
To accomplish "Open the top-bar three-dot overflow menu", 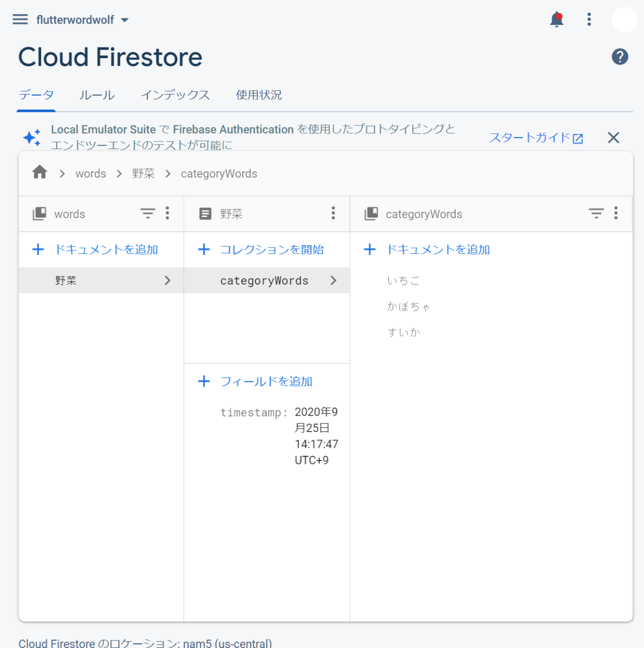I will [x=589, y=19].
